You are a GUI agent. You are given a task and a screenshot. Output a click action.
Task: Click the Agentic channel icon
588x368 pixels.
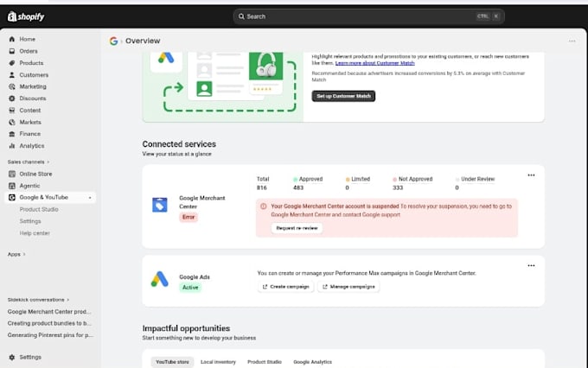[12, 186]
